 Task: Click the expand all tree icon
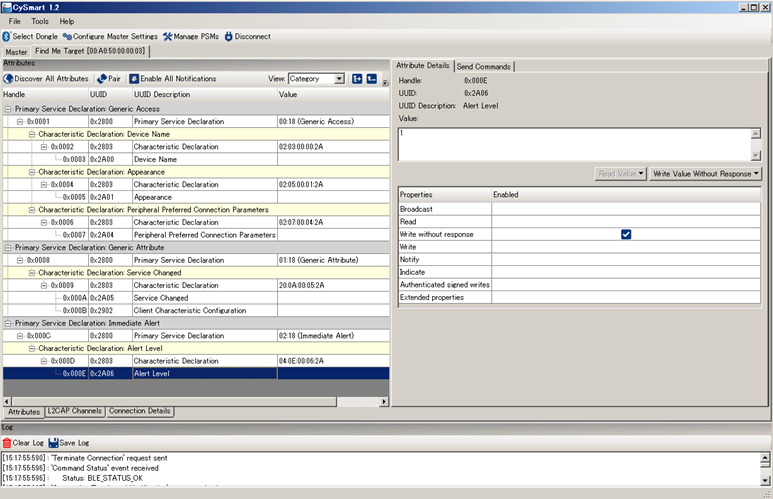tap(357, 79)
